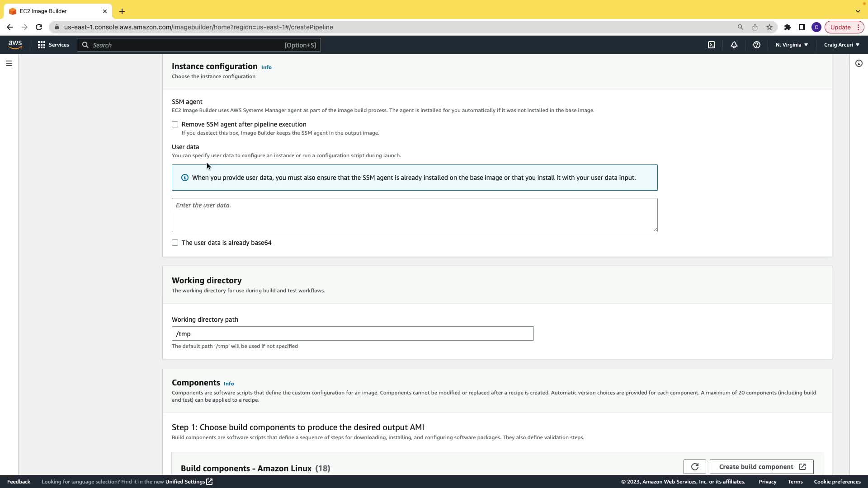Open browser extensions puzzle icon

(x=788, y=27)
